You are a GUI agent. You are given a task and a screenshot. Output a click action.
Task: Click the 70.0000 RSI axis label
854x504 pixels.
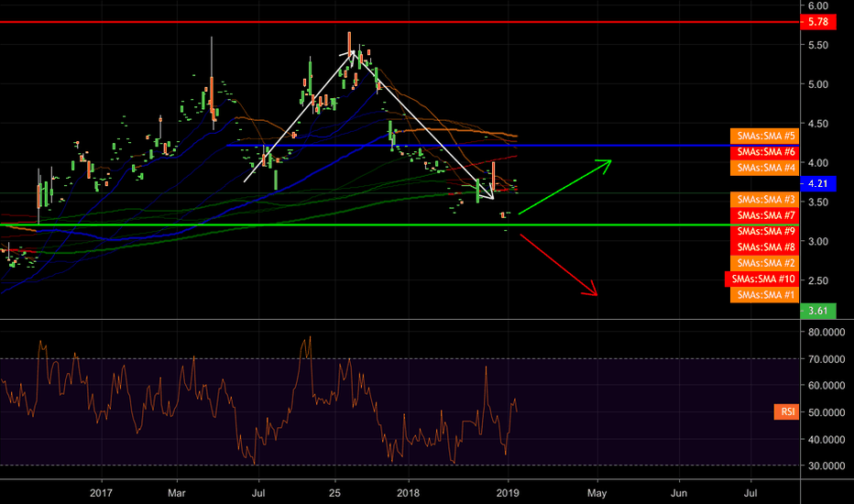coord(827,359)
